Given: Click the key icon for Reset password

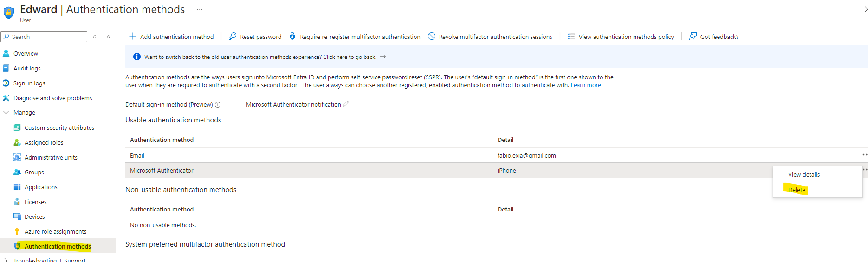Looking at the screenshot, I should [x=233, y=36].
